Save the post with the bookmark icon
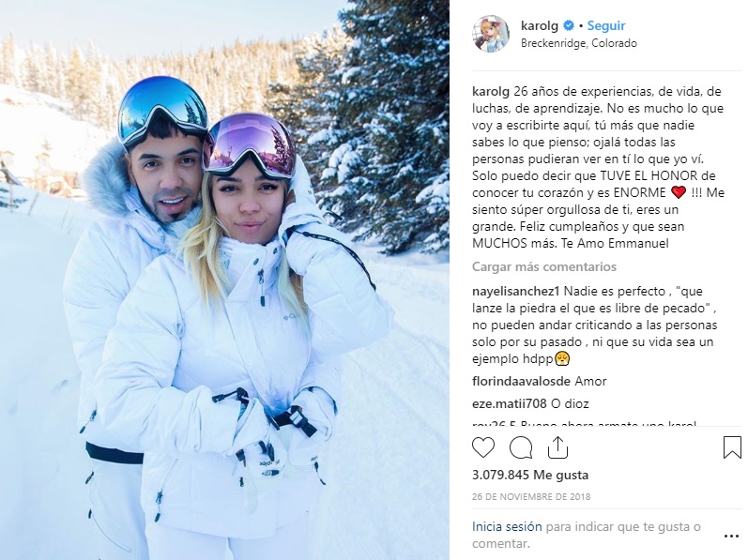Viewport: 748px width, 560px height. [x=732, y=447]
